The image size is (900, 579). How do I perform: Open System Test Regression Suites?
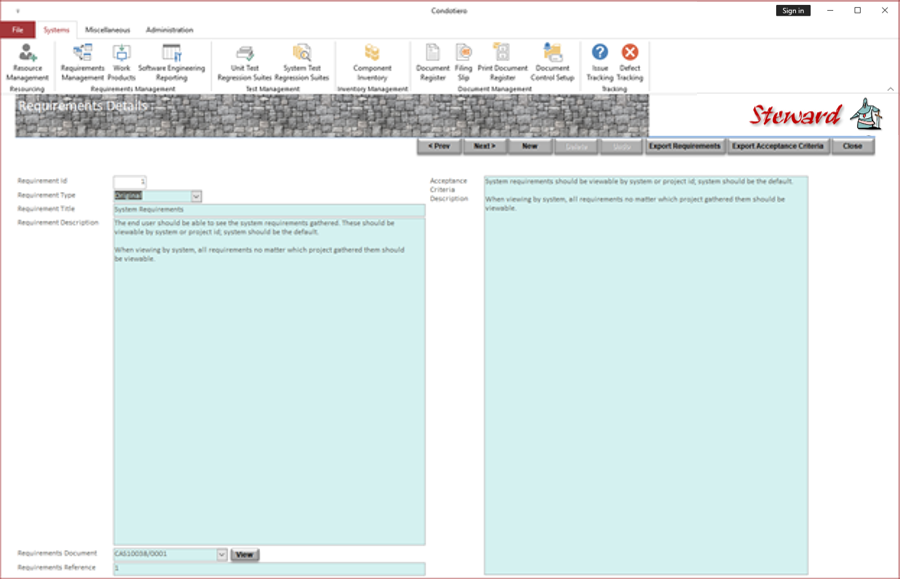click(x=302, y=63)
